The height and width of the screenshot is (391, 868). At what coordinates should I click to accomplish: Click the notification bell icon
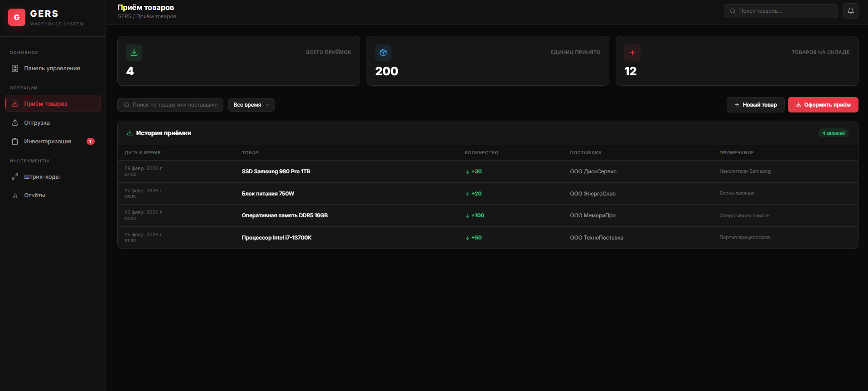[850, 11]
